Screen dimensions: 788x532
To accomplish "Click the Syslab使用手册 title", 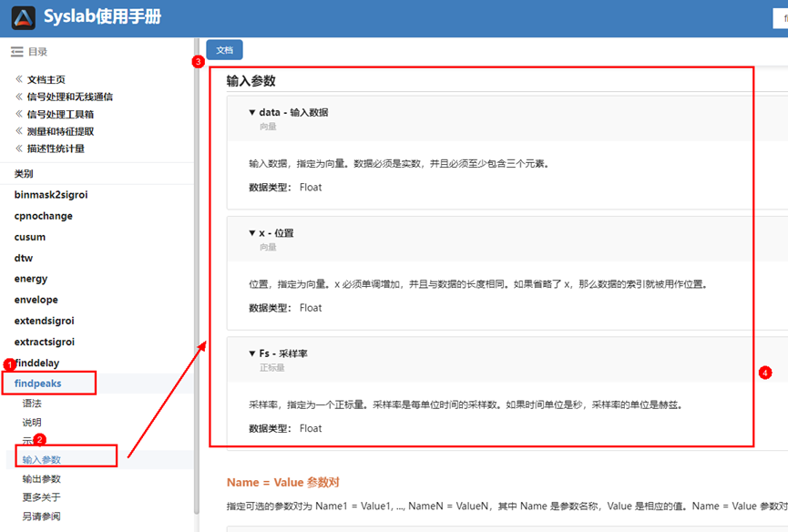I will (x=103, y=16).
